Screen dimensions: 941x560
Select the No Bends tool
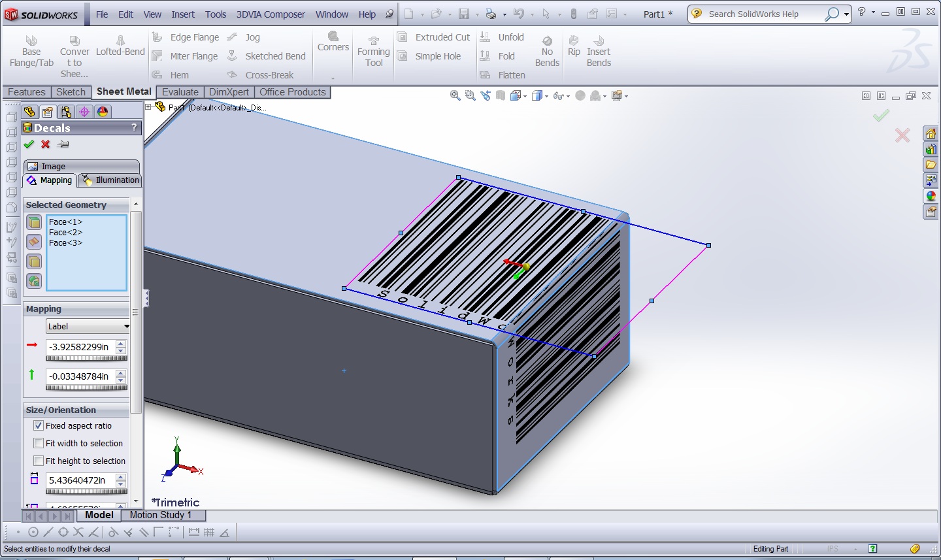coord(547,52)
